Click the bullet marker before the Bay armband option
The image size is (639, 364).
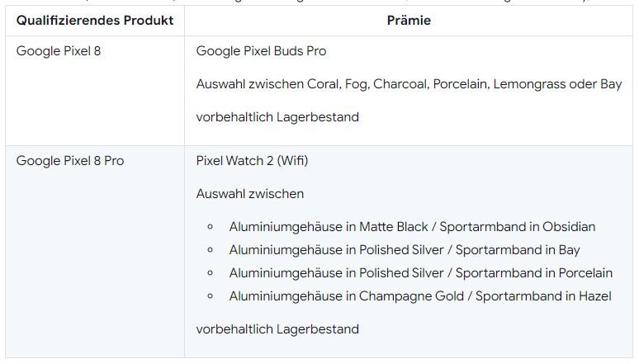coord(211,250)
